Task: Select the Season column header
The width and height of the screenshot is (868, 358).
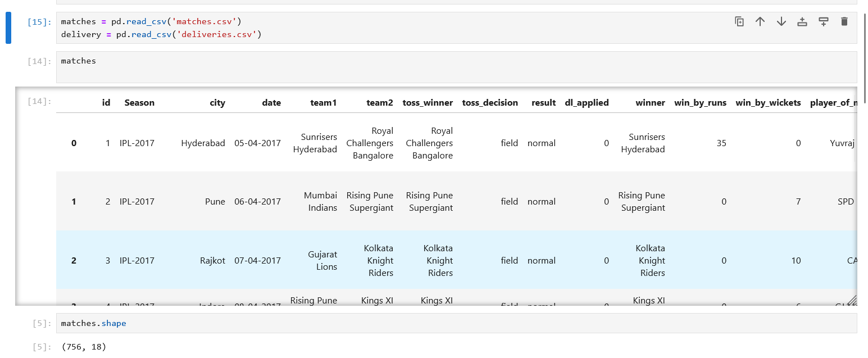Action: tap(139, 102)
